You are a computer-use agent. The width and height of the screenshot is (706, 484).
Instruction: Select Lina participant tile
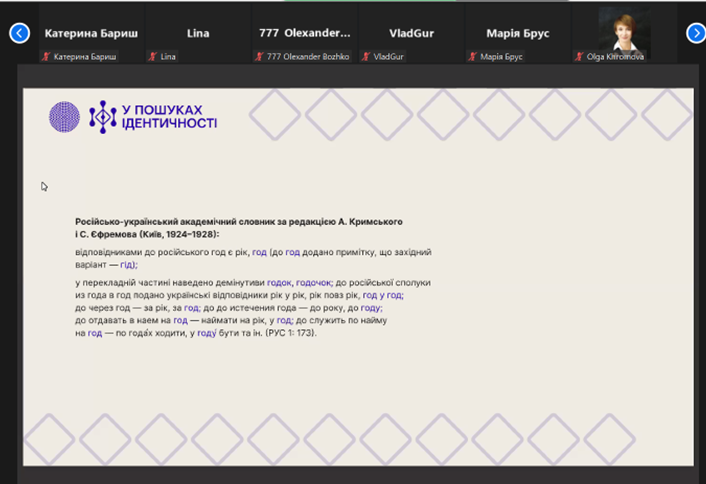coord(197,33)
